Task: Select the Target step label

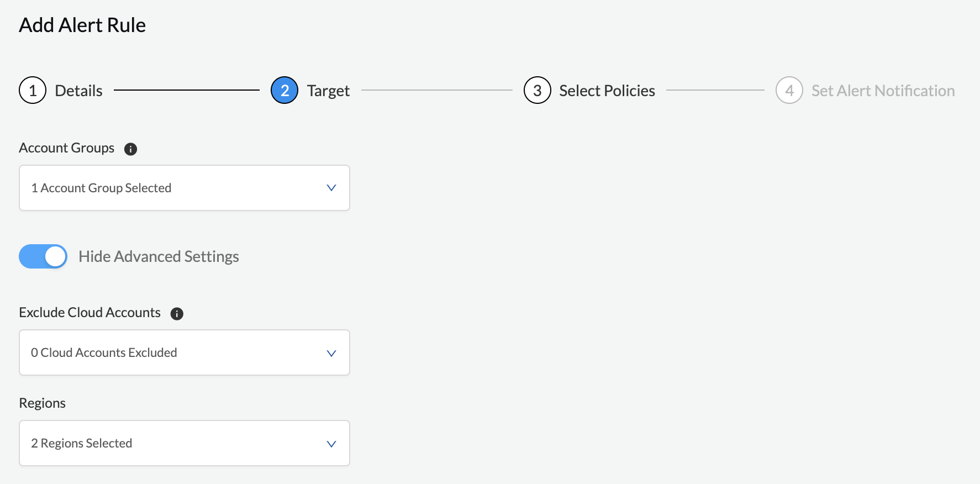Action: click(x=328, y=91)
